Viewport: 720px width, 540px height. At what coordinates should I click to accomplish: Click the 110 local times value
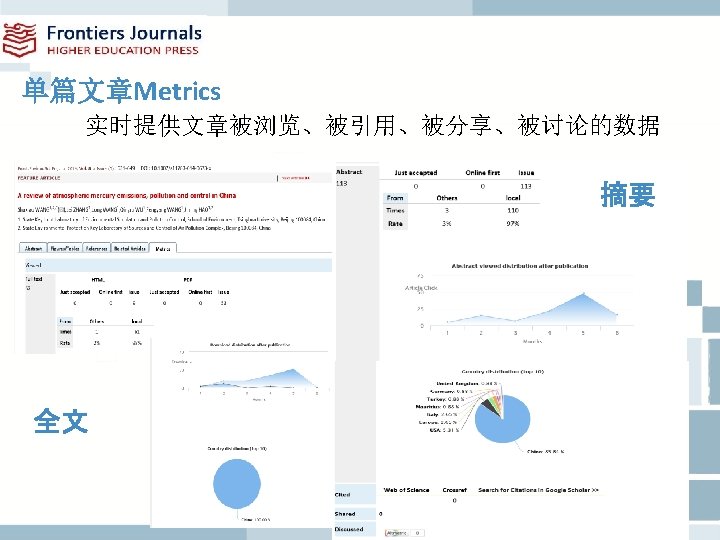[513, 210]
